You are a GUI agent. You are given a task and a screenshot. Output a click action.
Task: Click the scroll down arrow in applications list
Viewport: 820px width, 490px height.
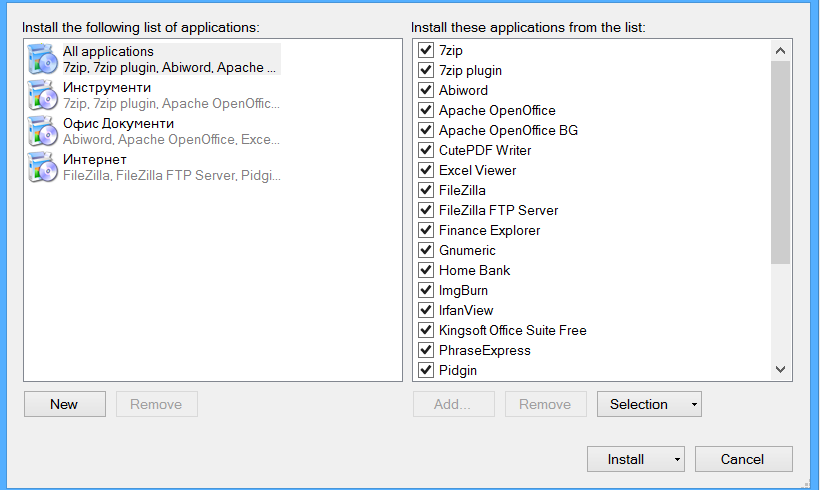click(780, 370)
